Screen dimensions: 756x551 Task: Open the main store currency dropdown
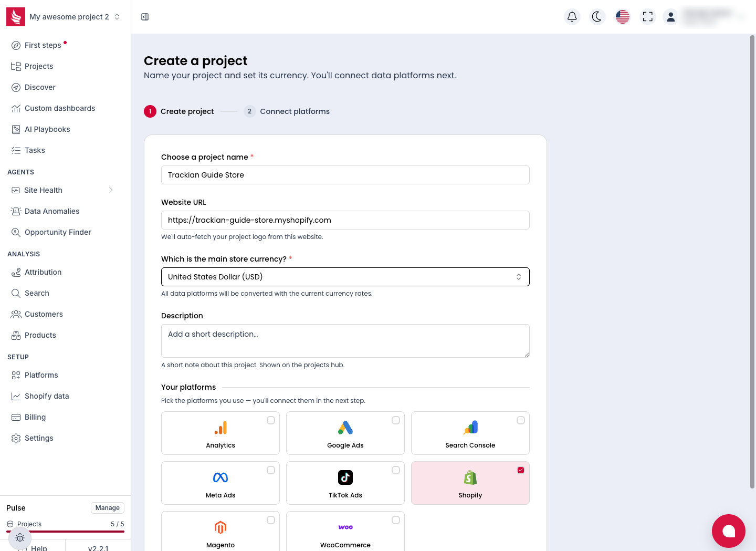pos(345,277)
